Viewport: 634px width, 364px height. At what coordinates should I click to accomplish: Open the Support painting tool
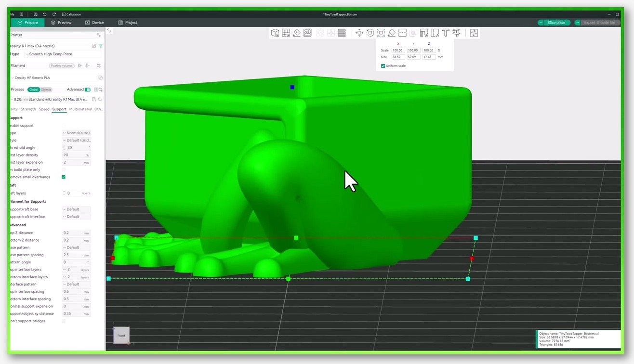tap(424, 33)
